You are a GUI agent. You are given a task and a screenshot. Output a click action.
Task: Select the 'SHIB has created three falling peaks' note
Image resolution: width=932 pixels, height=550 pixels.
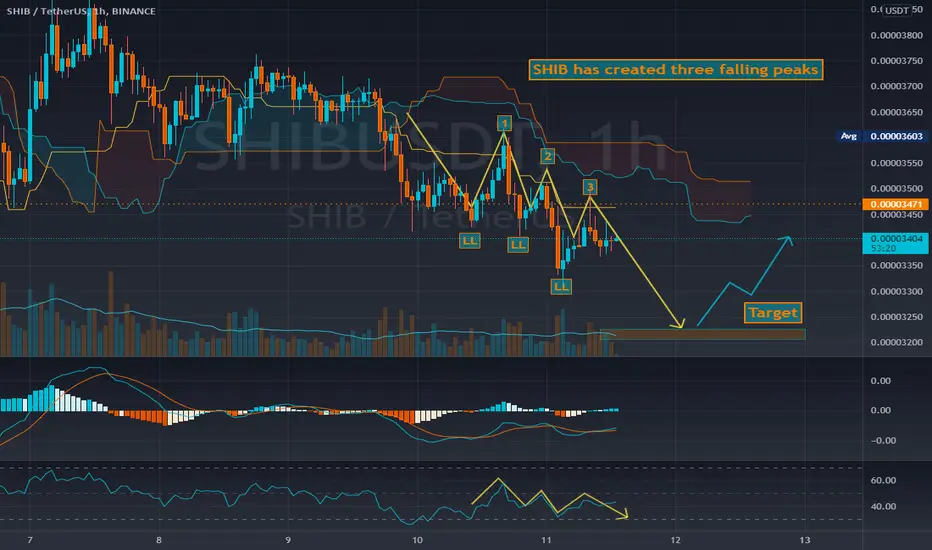coord(676,70)
